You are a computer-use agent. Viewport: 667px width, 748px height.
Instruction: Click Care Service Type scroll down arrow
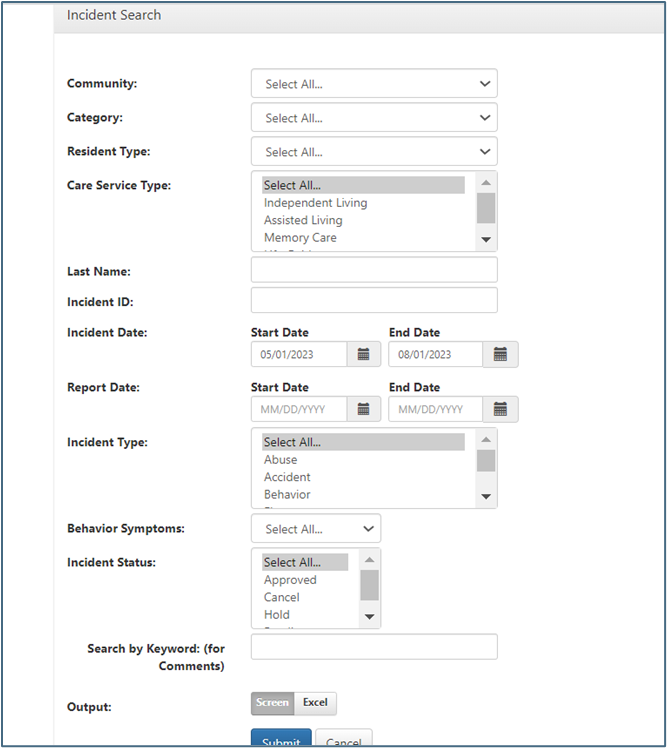pyautogui.click(x=486, y=239)
